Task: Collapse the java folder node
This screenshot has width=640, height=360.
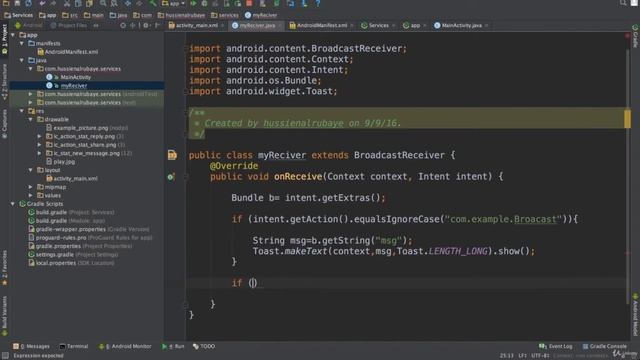Action: (x=22, y=60)
